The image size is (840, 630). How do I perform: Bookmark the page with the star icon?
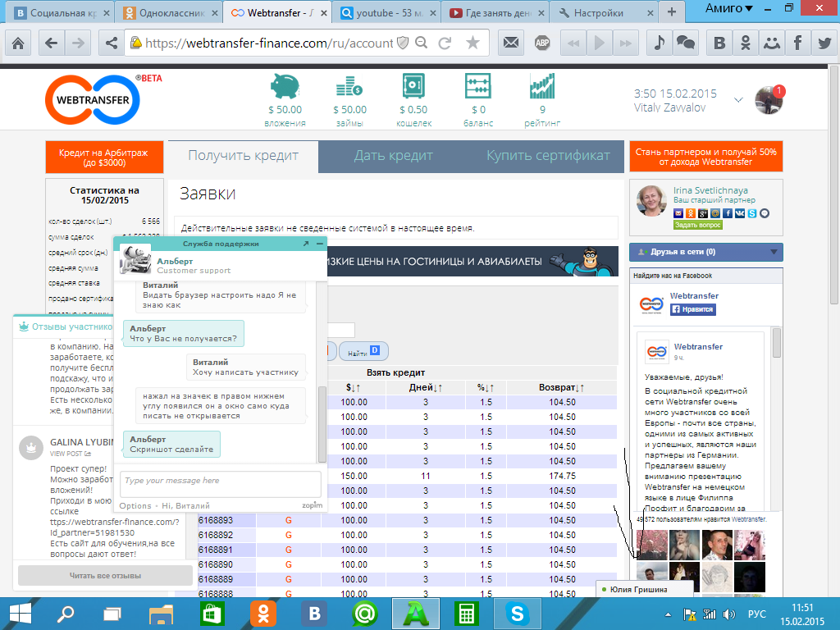point(472,43)
